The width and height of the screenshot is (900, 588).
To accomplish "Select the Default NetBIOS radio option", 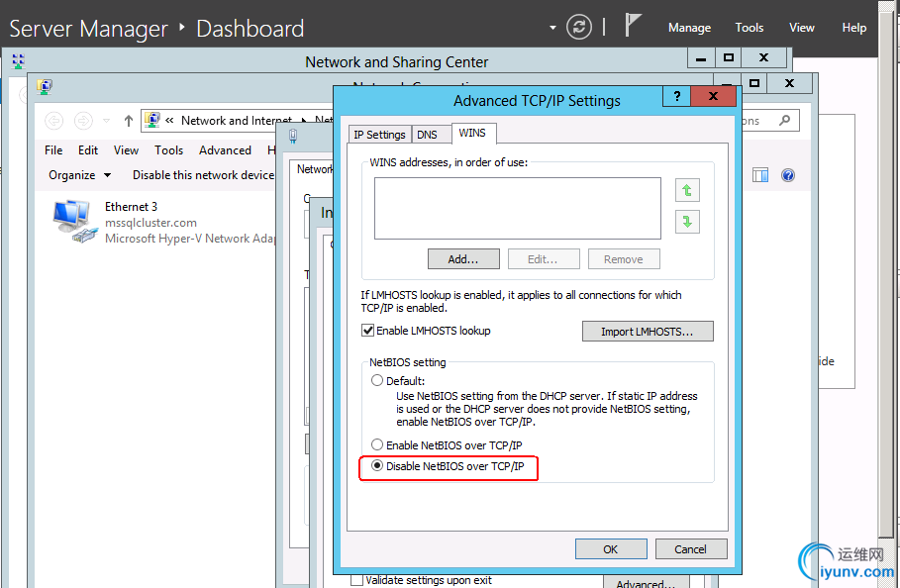I will (377, 380).
